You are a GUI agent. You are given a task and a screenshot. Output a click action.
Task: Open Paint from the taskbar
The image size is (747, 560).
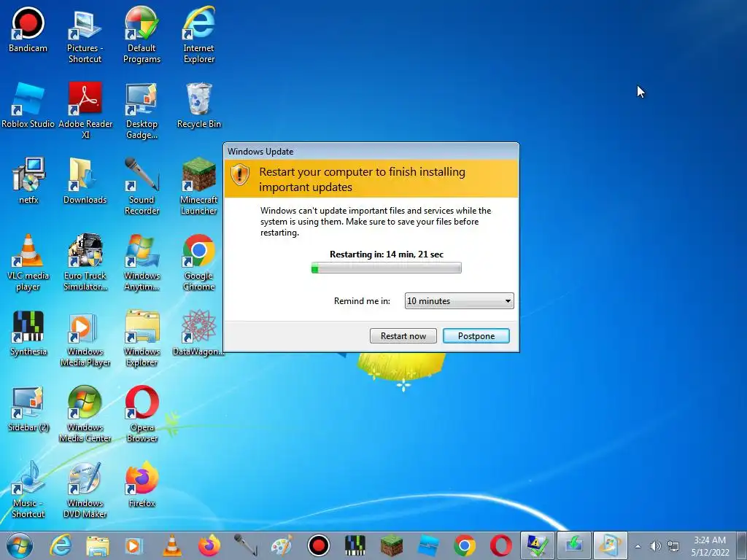pyautogui.click(x=282, y=545)
